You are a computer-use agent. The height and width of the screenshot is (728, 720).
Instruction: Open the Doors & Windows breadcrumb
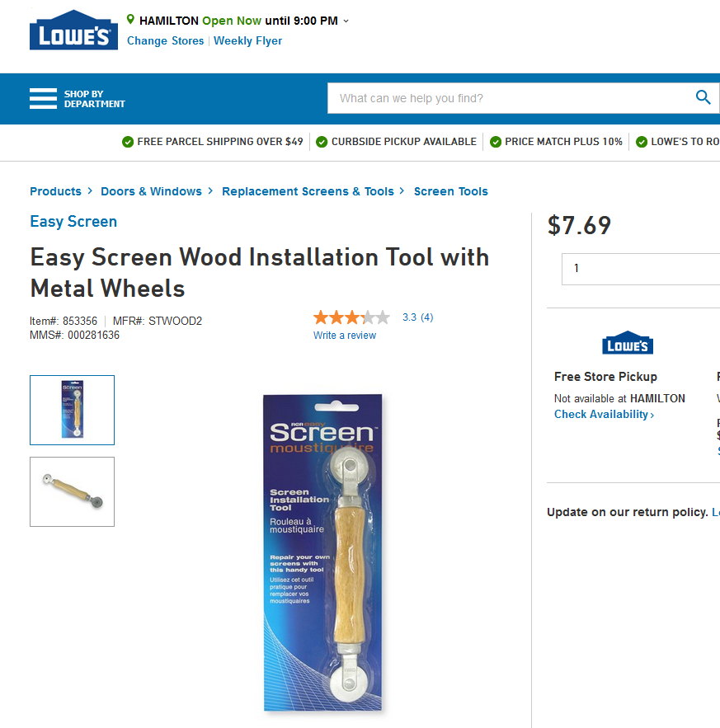click(x=152, y=191)
